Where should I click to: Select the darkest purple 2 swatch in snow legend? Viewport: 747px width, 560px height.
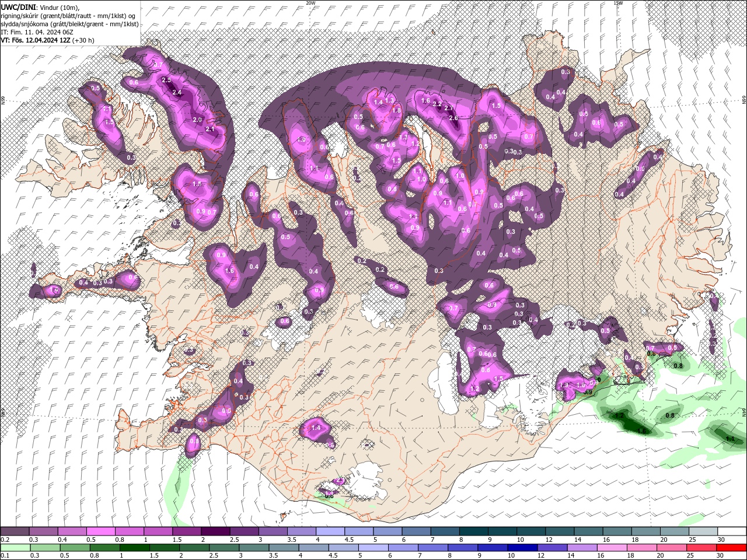click(215, 531)
